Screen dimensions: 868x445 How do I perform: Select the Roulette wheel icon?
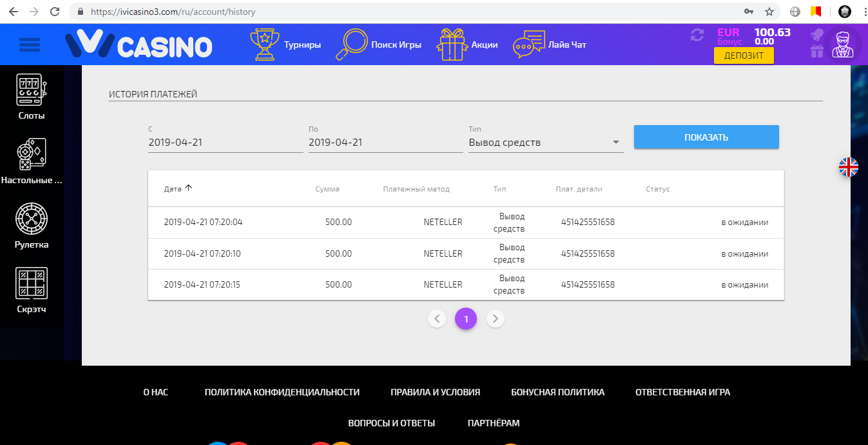point(32,219)
